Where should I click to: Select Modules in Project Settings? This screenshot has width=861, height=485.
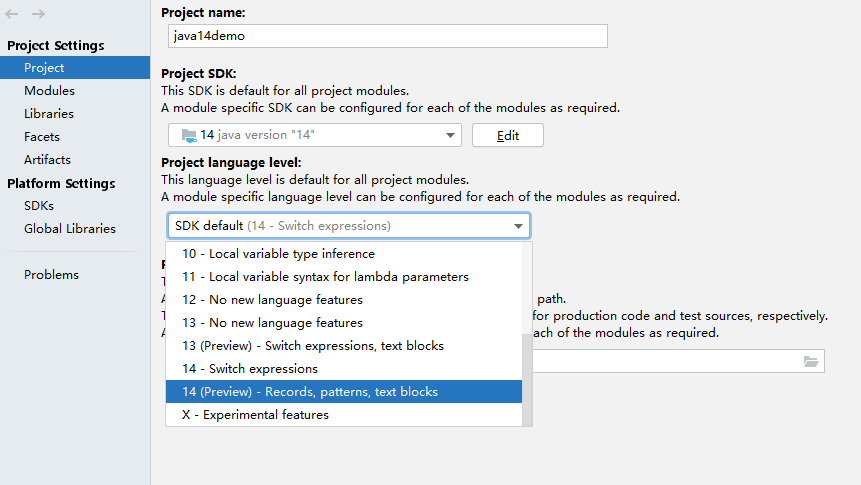pyautogui.click(x=49, y=91)
